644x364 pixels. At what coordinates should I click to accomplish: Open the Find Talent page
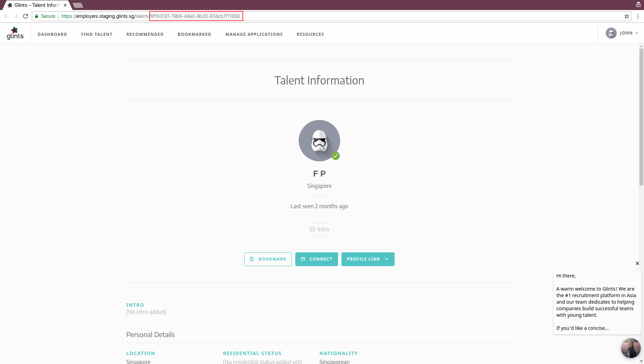[x=97, y=34]
